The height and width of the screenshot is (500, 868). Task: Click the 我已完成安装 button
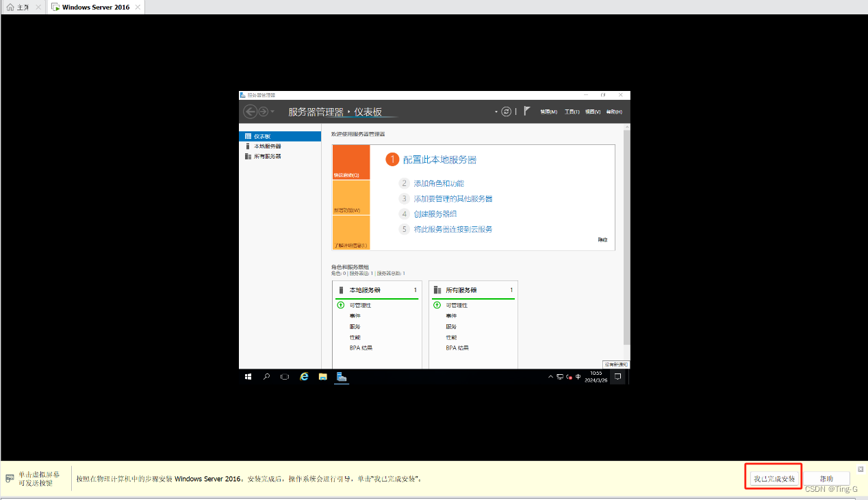(x=774, y=479)
